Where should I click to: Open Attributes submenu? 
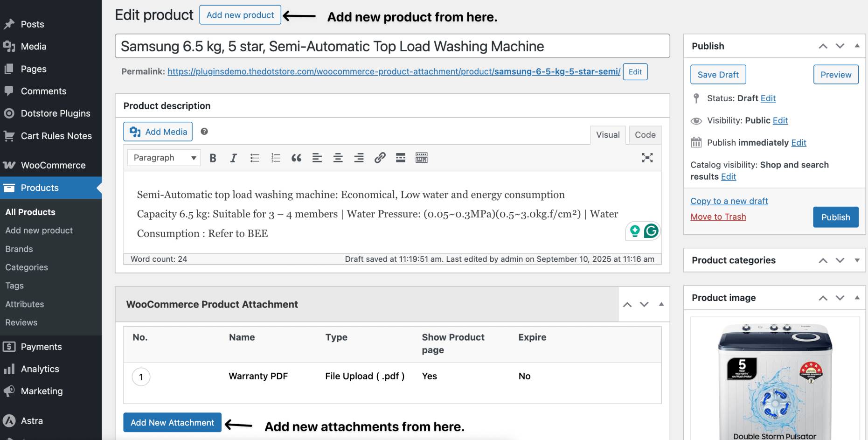pos(25,304)
